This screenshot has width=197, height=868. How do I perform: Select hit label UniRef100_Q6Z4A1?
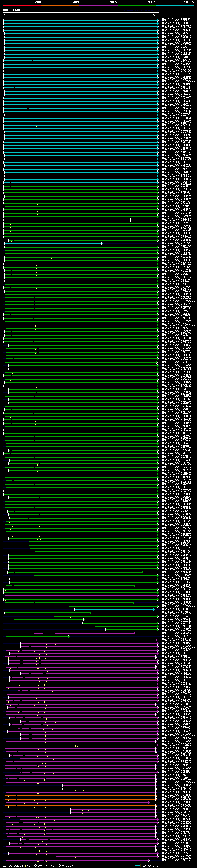pos(176,125)
